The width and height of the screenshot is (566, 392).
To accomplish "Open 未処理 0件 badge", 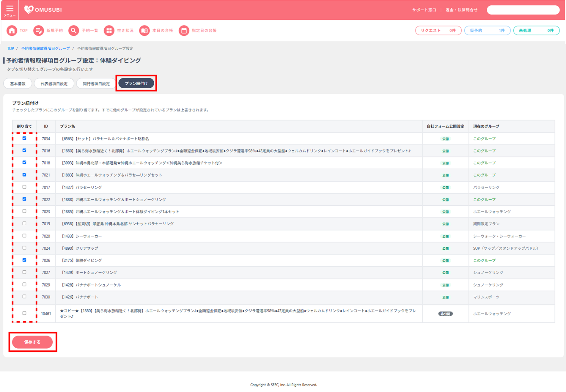I will [536, 31].
